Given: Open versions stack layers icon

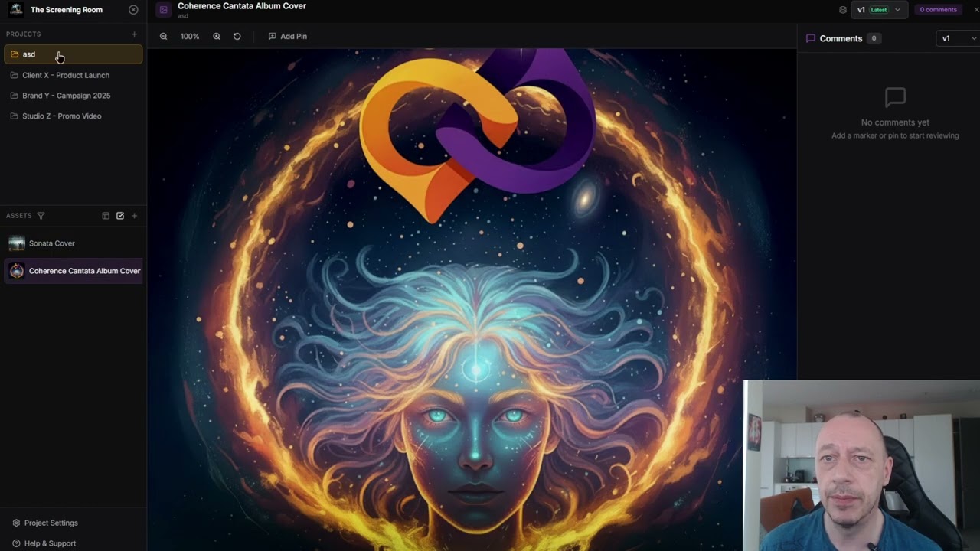Looking at the screenshot, I should coord(843,10).
